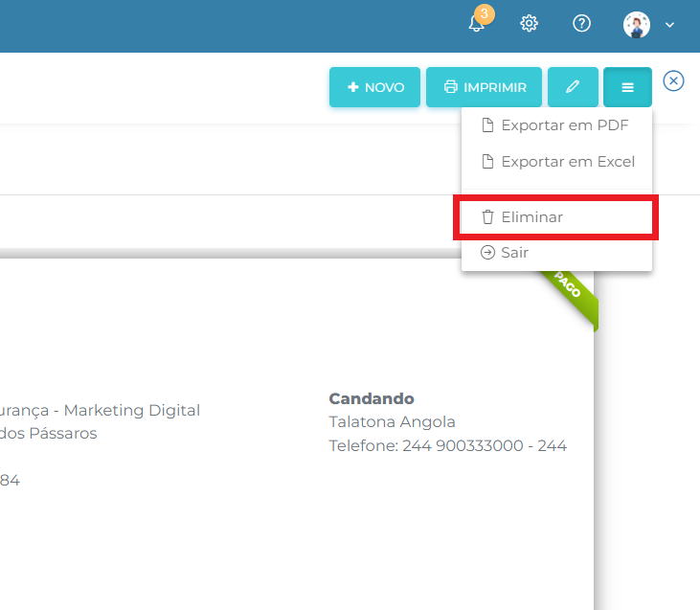This screenshot has height=610, width=700.
Task: Close the document with the circled X
Action: point(673,80)
